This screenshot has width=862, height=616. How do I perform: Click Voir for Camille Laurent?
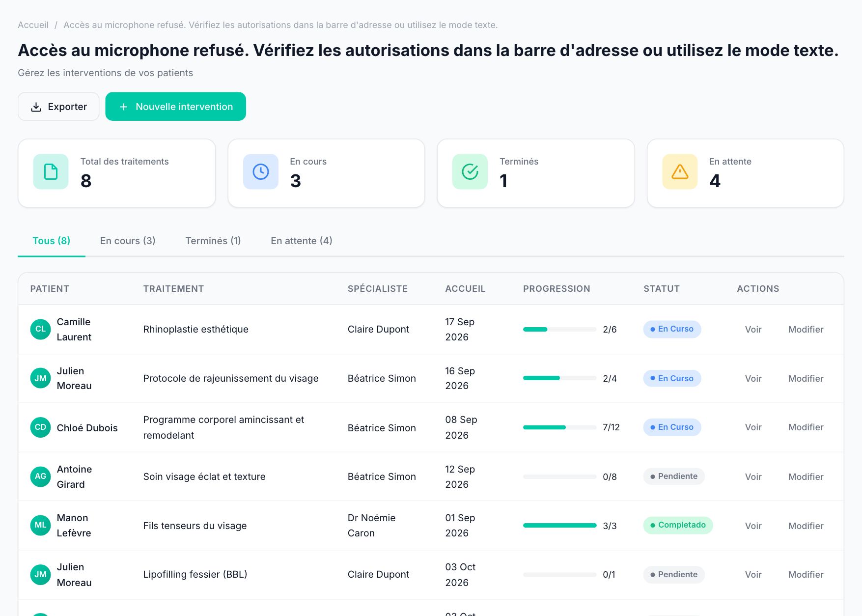tap(753, 330)
